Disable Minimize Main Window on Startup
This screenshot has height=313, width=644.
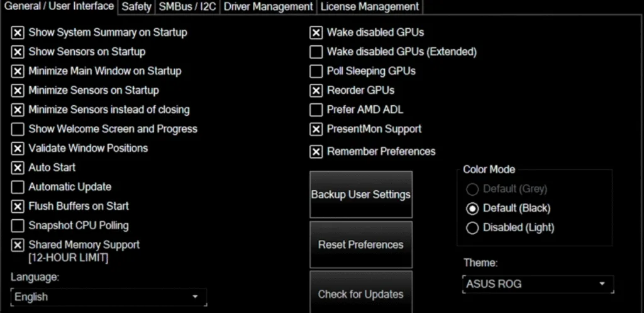(x=18, y=71)
